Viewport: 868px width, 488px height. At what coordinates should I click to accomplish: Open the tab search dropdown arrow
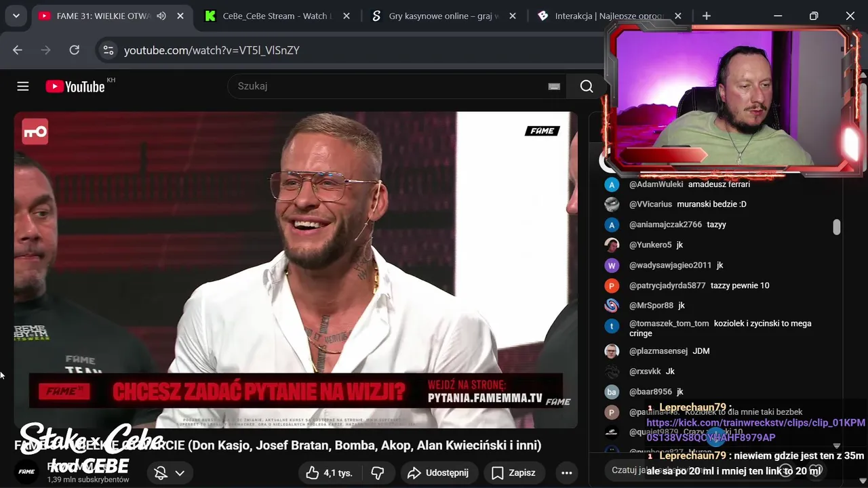coord(16,16)
